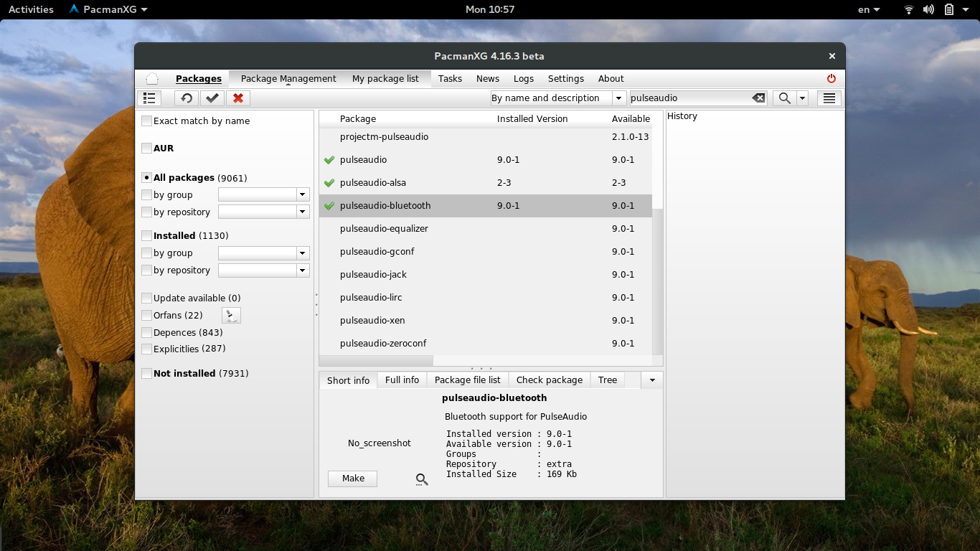Image resolution: width=980 pixels, height=551 pixels.
Task: Open the Logs section
Action: click(524, 79)
